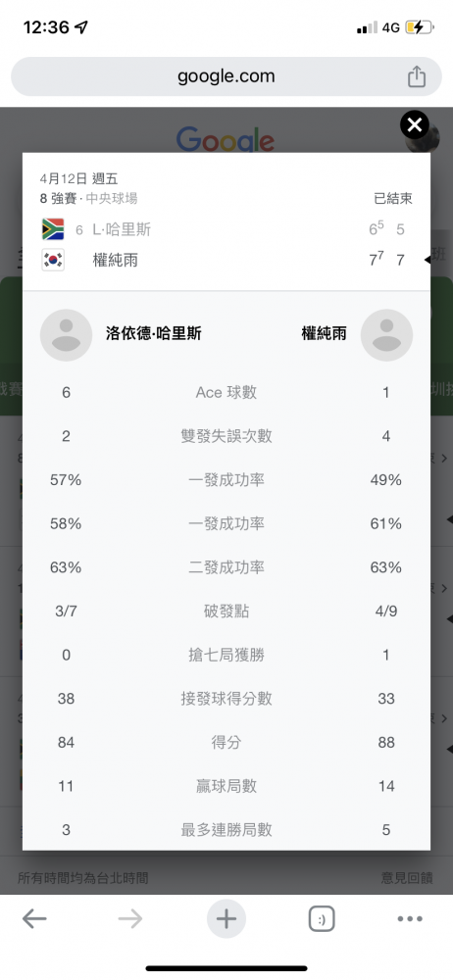This screenshot has height=980, width=453.
Task: Tap the Google logo behind popup
Action: coord(226,139)
